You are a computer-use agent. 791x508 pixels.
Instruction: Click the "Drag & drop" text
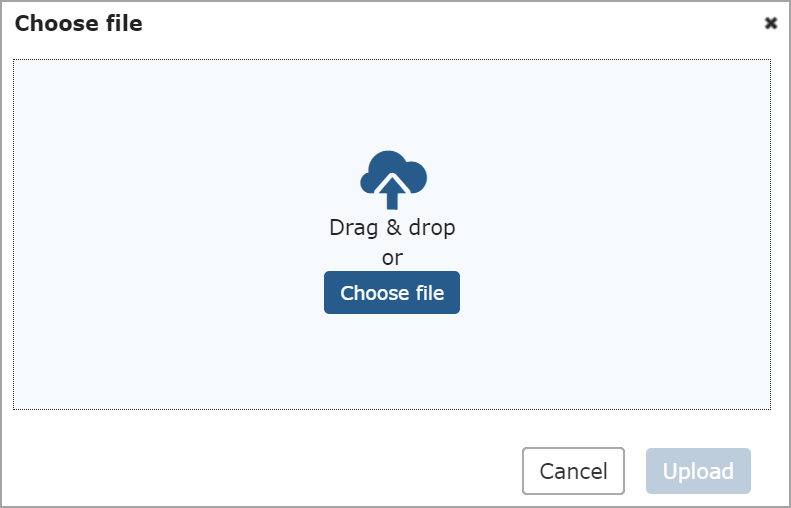[392, 228]
